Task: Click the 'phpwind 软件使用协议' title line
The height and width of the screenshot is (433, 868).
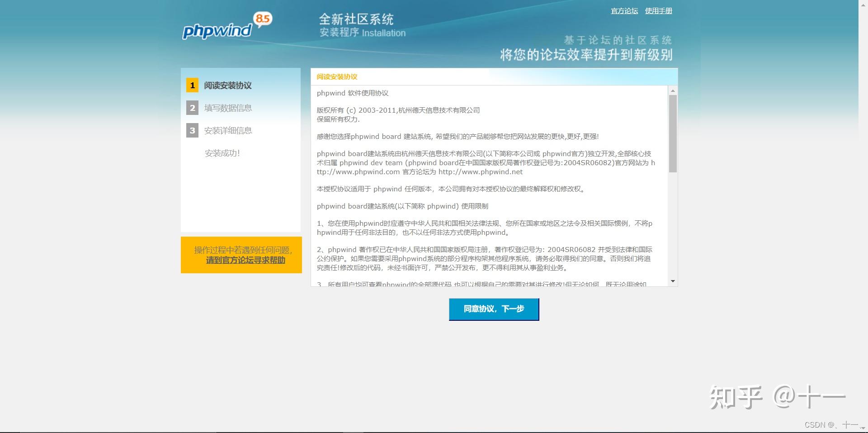Action: 353,93
